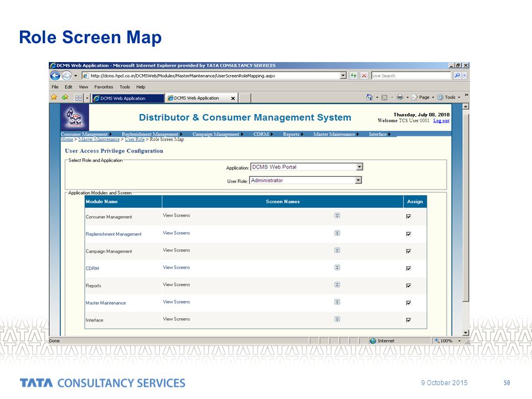Close the second DCMS Web Application tab
This screenshot has width=532, height=399.
click(233, 99)
